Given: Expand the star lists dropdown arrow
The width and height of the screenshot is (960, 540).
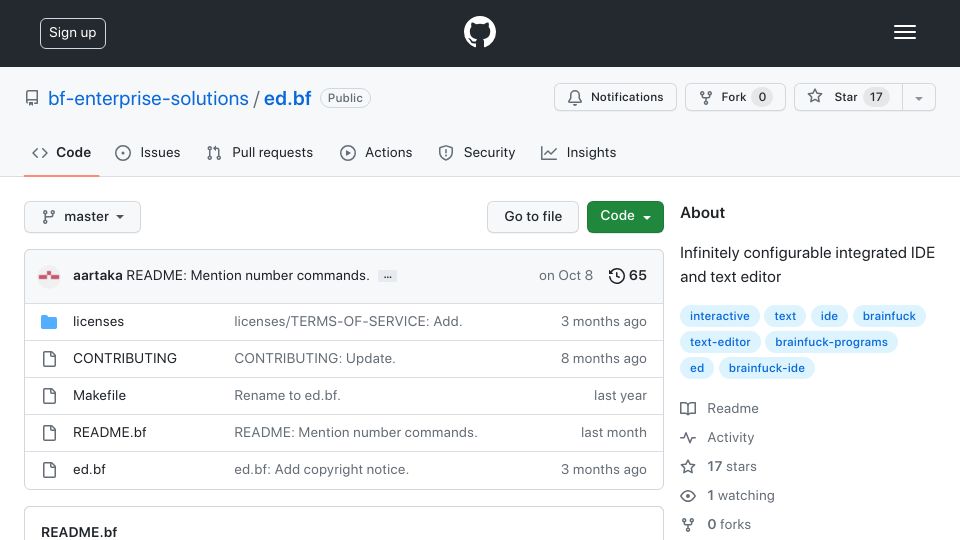Looking at the screenshot, I should [x=918, y=98].
